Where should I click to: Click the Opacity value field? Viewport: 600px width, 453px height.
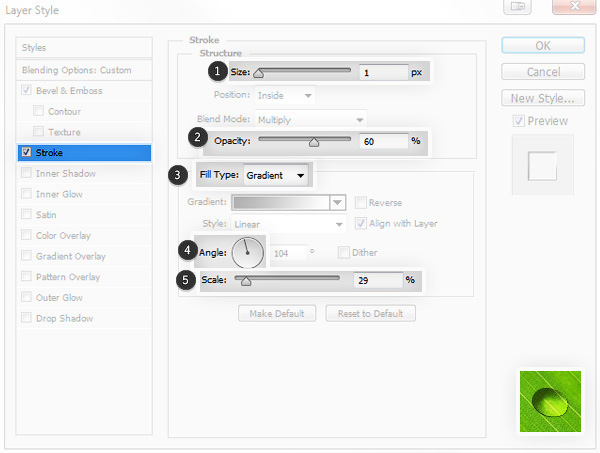pos(384,141)
